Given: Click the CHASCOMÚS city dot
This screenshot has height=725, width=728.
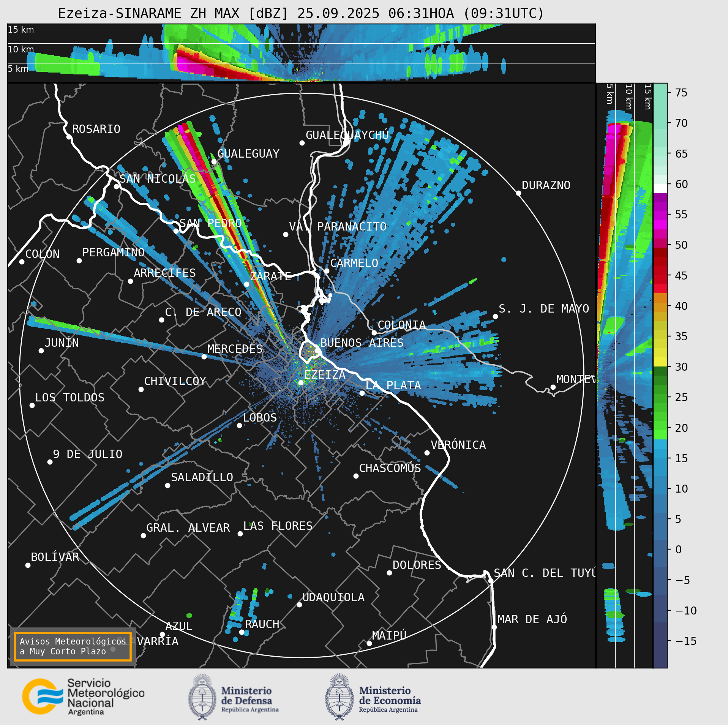Looking at the screenshot, I should (x=356, y=476).
